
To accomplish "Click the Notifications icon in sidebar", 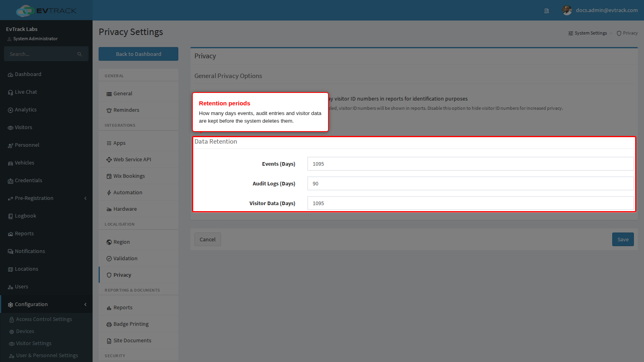I will pos(10,252).
